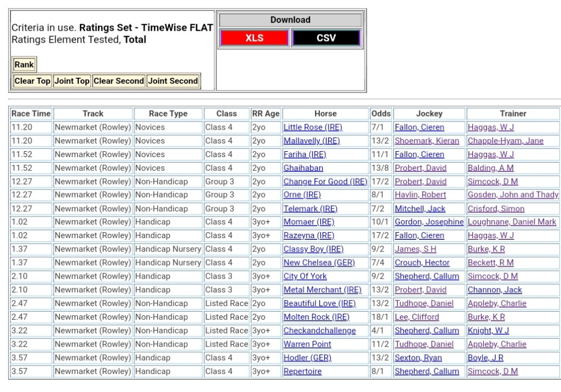561x392 pixels.
Task: Open horse Repertoire link
Action: tap(302, 371)
